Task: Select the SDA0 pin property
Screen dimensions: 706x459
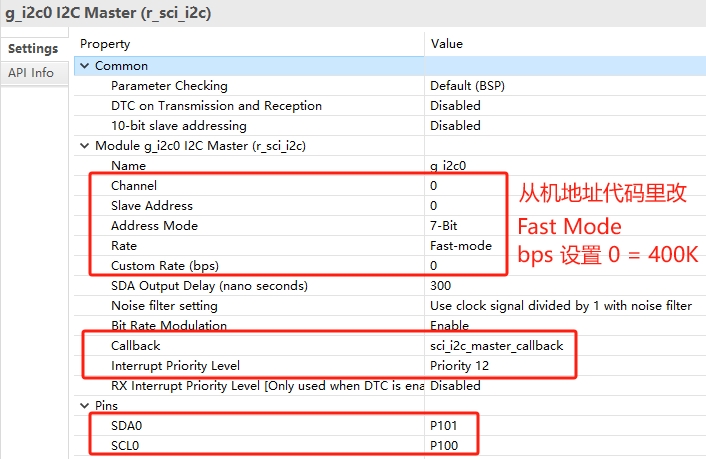Action: (127, 425)
